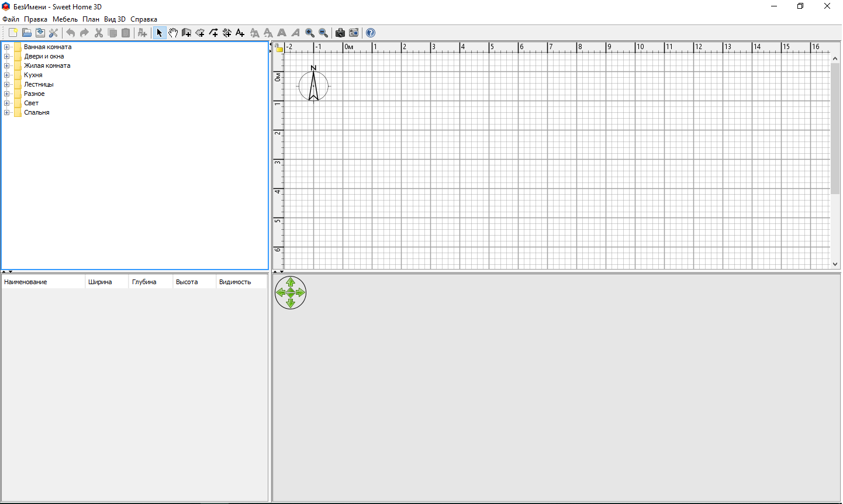Open an existing home file
This screenshot has height=504, width=843.
26,33
